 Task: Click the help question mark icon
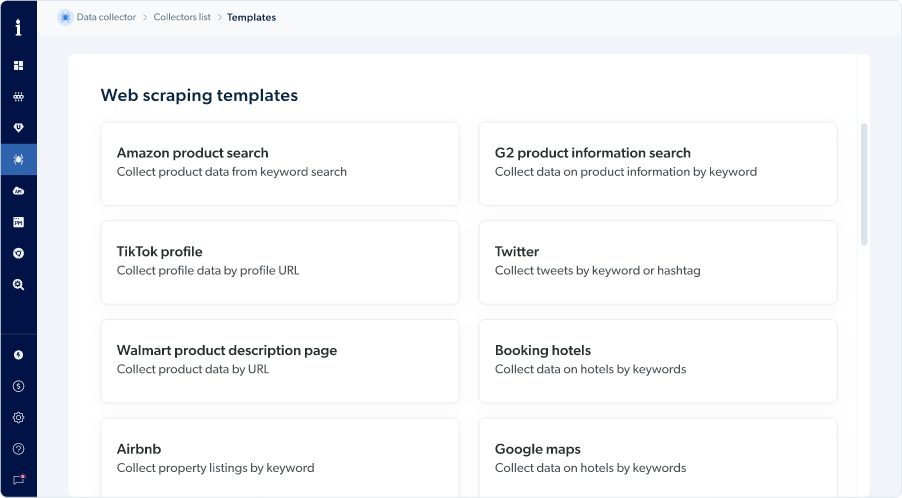[18, 449]
